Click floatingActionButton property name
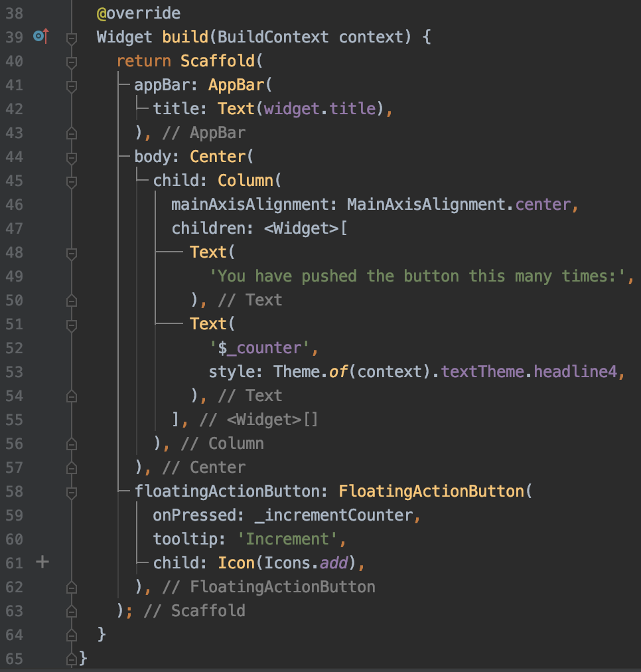 (x=227, y=491)
